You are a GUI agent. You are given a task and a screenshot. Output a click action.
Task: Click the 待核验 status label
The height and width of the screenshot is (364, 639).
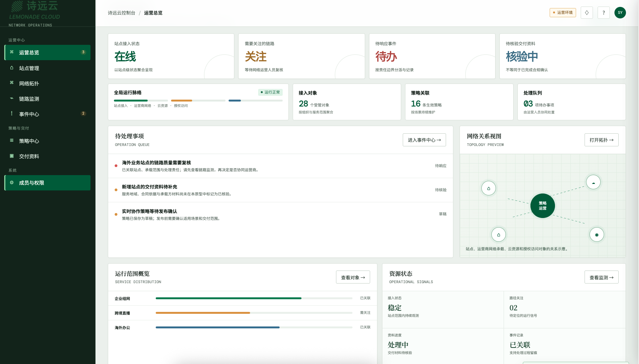click(x=441, y=190)
